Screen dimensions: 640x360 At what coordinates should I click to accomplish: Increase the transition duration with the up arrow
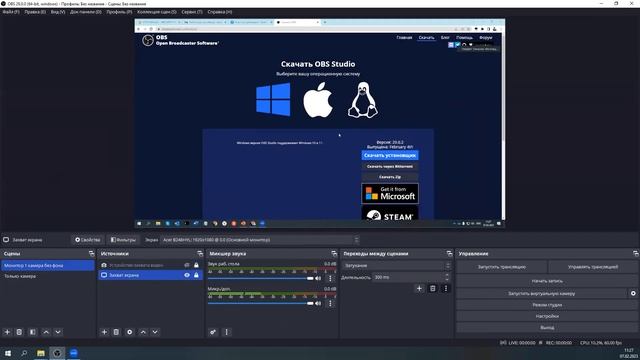point(447,275)
